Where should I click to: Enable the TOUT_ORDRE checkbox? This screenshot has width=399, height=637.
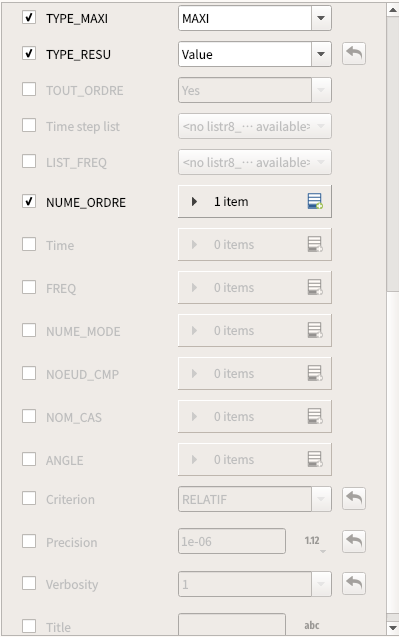29,89
